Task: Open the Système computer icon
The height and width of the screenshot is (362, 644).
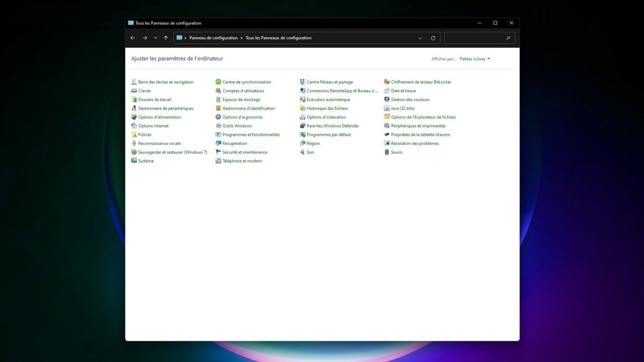Action: [x=134, y=161]
